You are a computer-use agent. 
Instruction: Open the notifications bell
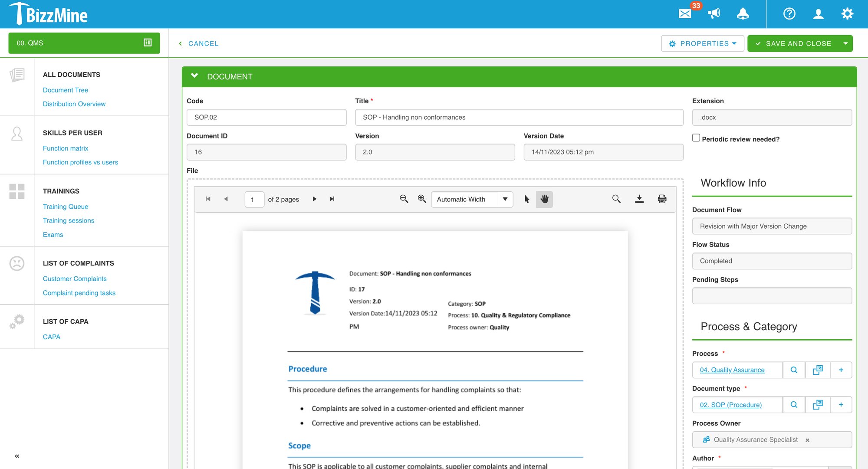(x=743, y=13)
